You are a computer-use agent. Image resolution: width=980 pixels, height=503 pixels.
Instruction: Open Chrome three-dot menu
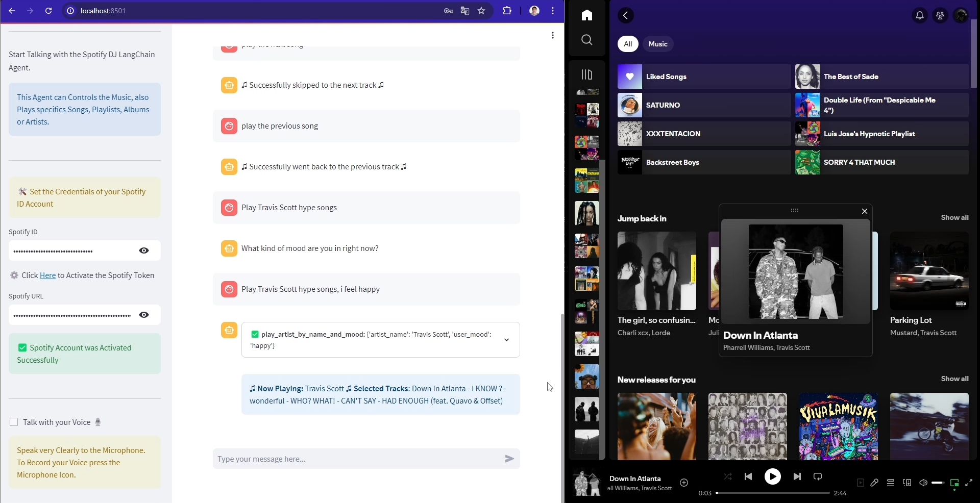pyautogui.click(x=553, y=11)
